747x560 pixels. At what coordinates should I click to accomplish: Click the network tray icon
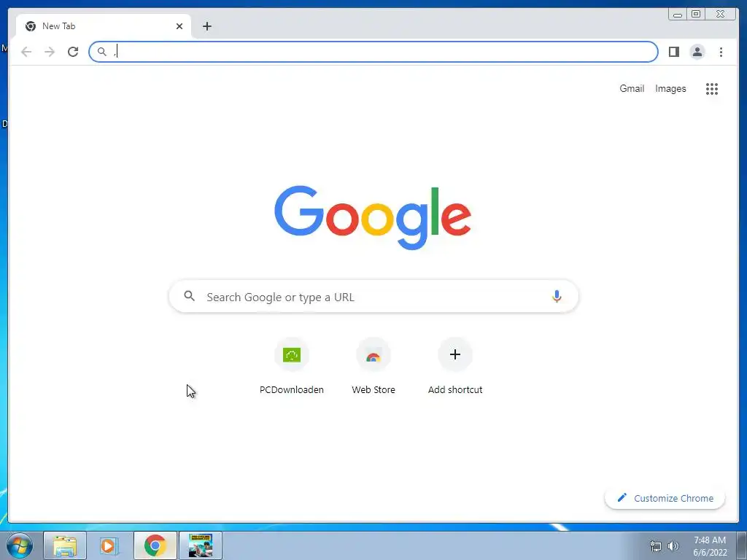656,547
